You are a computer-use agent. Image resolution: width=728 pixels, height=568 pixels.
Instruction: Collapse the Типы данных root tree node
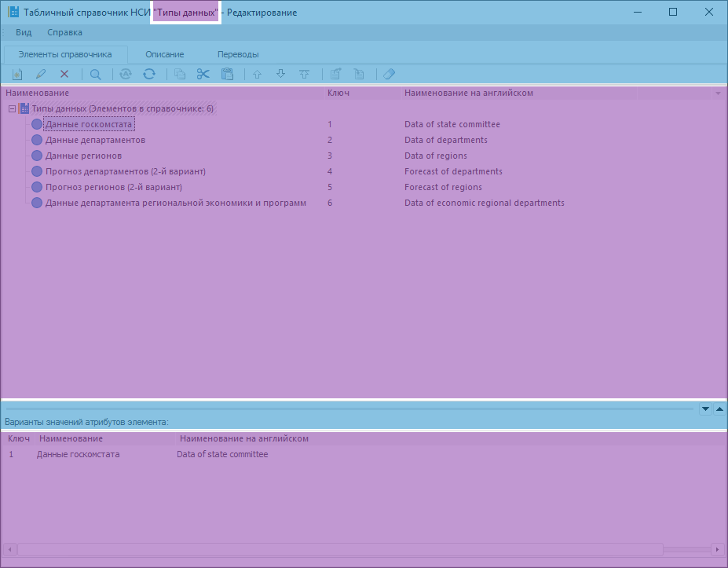(12, 108)
